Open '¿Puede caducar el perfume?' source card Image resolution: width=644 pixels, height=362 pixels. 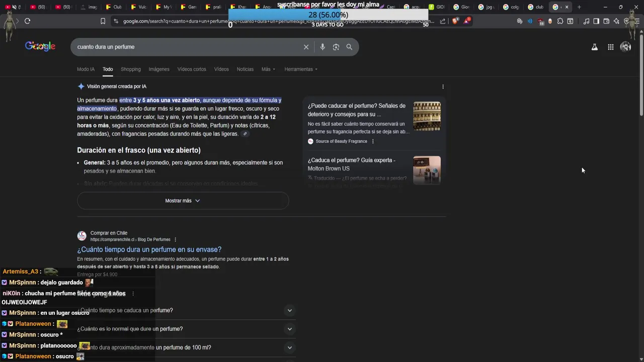(x=357, y=110)
